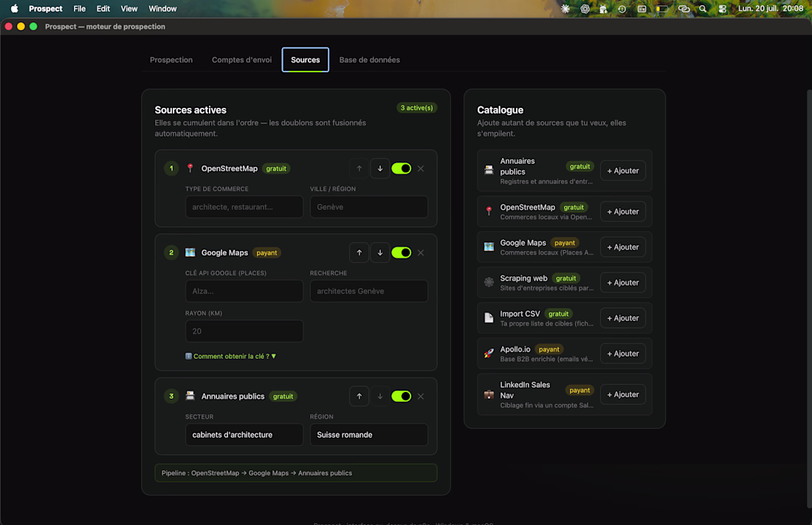This screenshot has width=812, height=525.
Task: Add Google Maps from catalogue
Action: tap(622, 247)
